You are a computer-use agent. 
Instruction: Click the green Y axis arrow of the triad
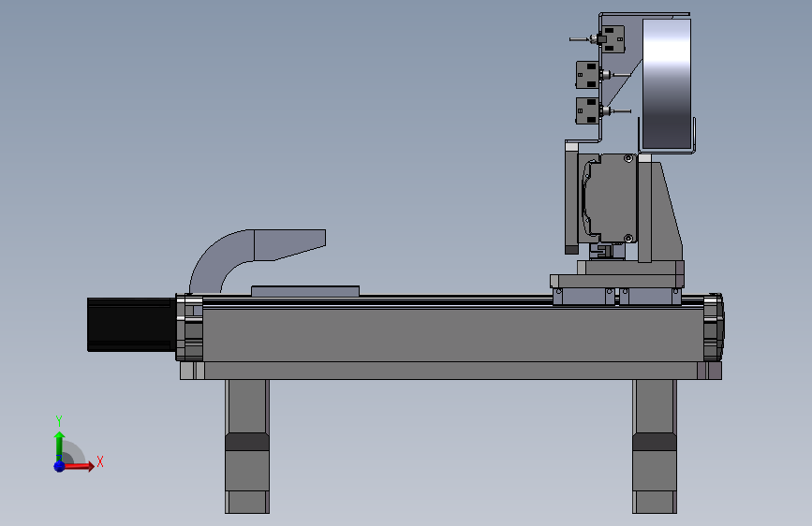point(59,446)
